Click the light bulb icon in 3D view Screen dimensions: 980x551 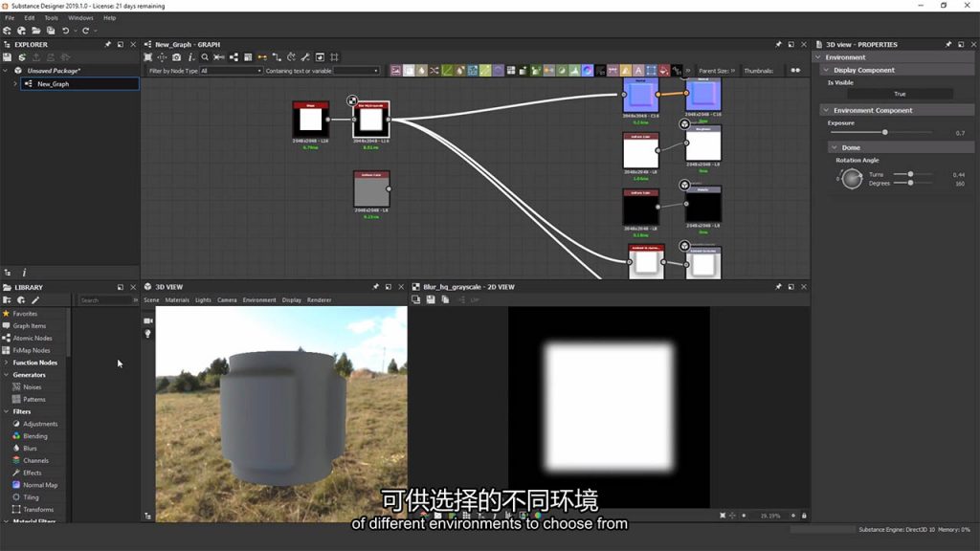(x=148, y=333)
